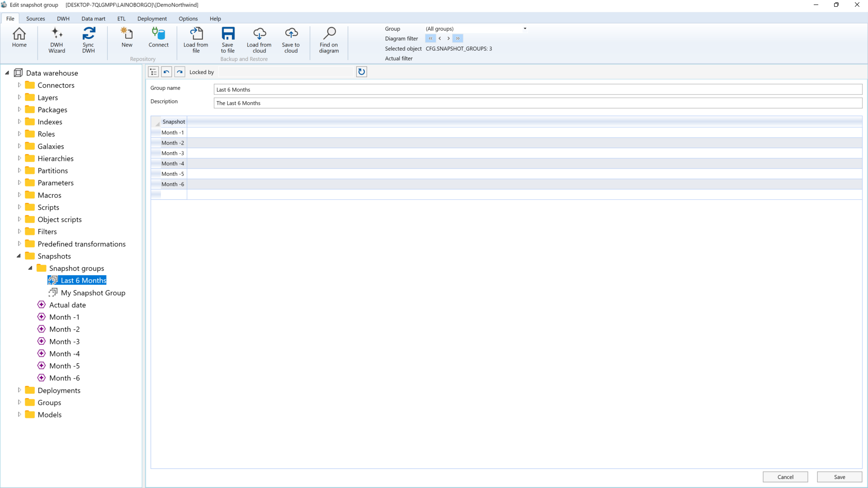Click diagram filter previous arrow
This screenshot has width=868, height=488.
click(439, 38)
